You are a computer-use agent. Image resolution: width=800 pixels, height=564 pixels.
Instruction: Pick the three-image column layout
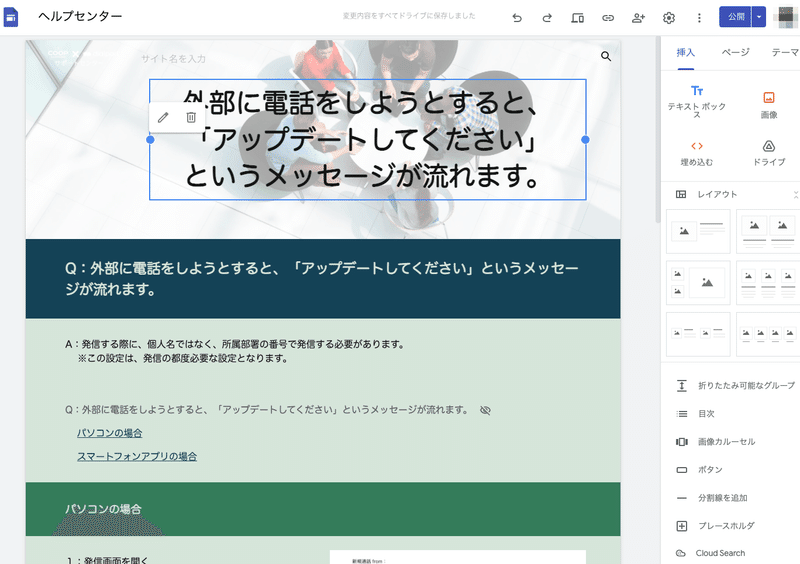(768, 283)
